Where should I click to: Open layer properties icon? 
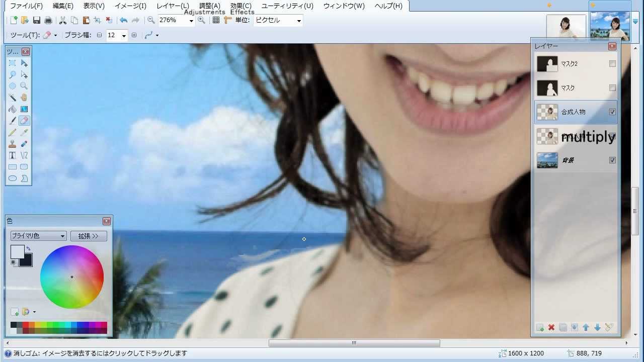click(x=609, y=327)
